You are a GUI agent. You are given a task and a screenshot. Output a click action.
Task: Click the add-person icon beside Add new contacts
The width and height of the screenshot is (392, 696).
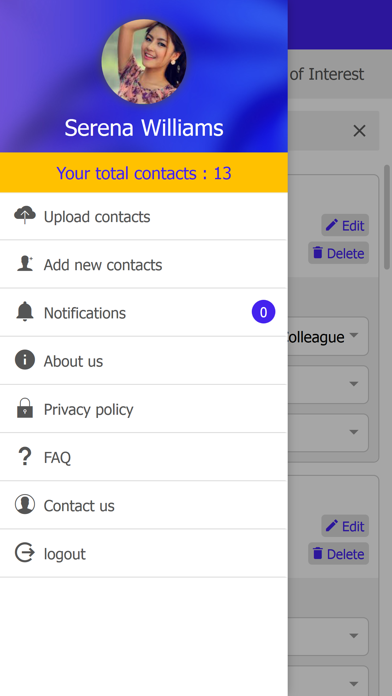tap(25, 264)
